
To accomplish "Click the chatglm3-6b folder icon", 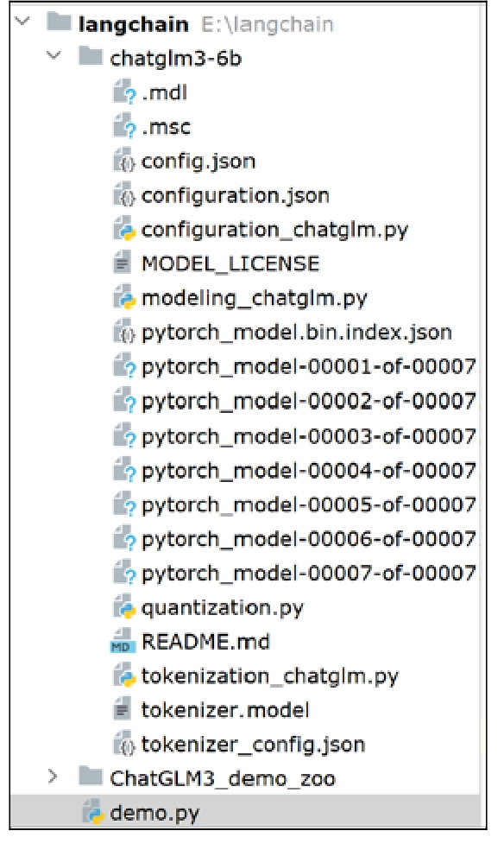I will click(x=90, y=56).
